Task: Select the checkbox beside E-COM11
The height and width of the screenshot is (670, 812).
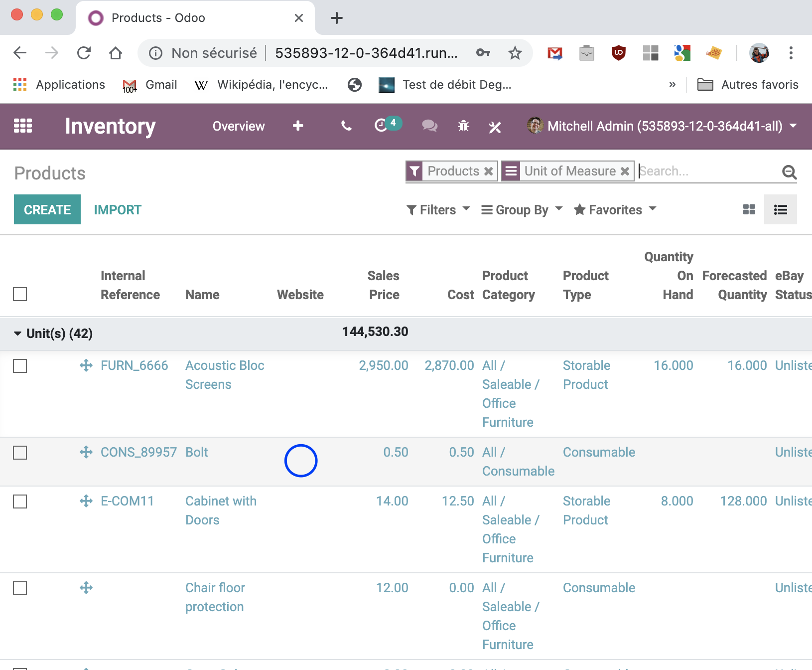Action: coord(20,502)
